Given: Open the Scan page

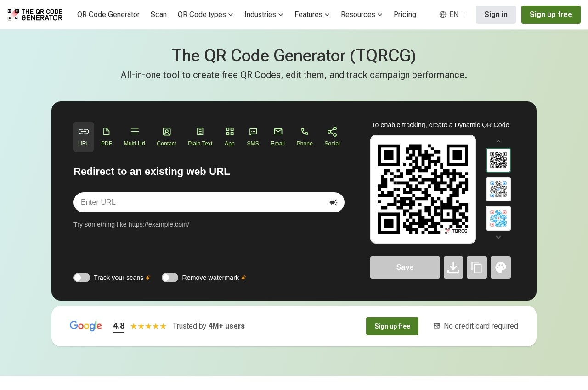Looking at the screenshot, I should [x=158, y=15].
